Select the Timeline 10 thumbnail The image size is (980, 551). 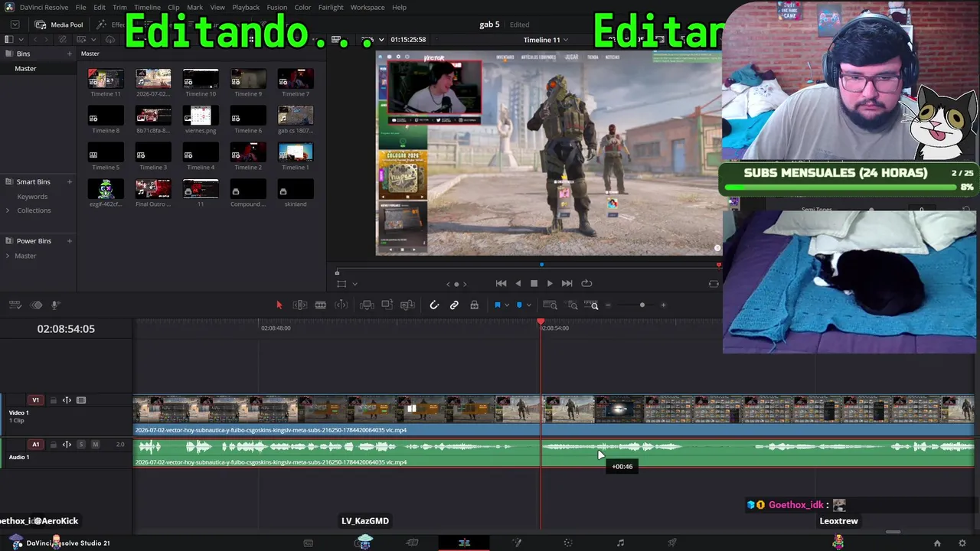click(201, 79)
